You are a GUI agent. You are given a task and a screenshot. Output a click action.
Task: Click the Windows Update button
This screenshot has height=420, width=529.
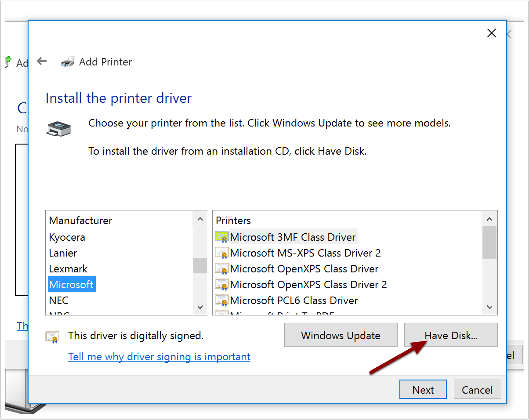[x=341, y=335]
